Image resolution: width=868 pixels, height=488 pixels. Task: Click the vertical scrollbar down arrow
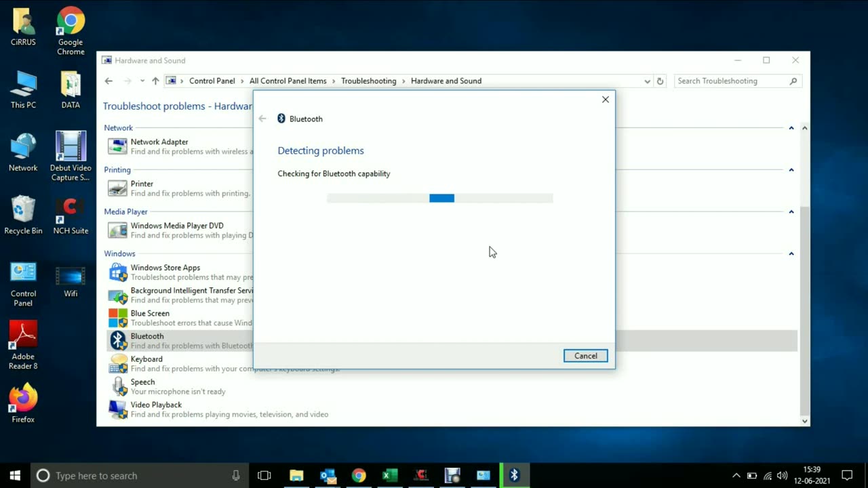pyautogui.click(x=805, y=421)
